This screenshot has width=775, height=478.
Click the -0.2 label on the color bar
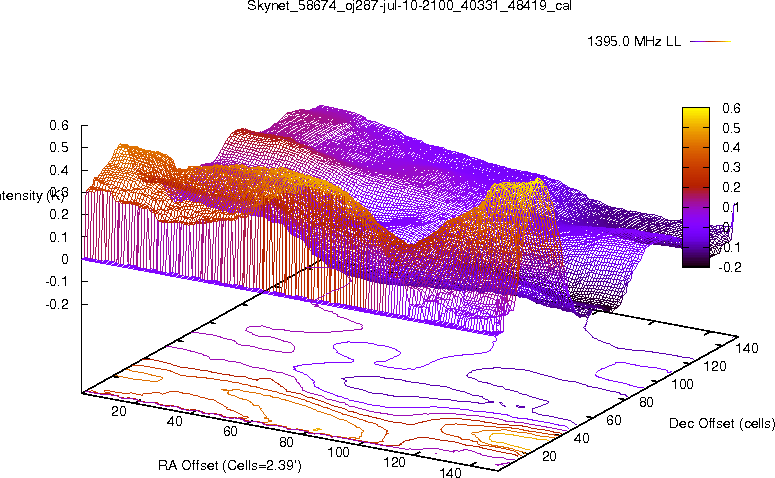click(x=729, y=267)
